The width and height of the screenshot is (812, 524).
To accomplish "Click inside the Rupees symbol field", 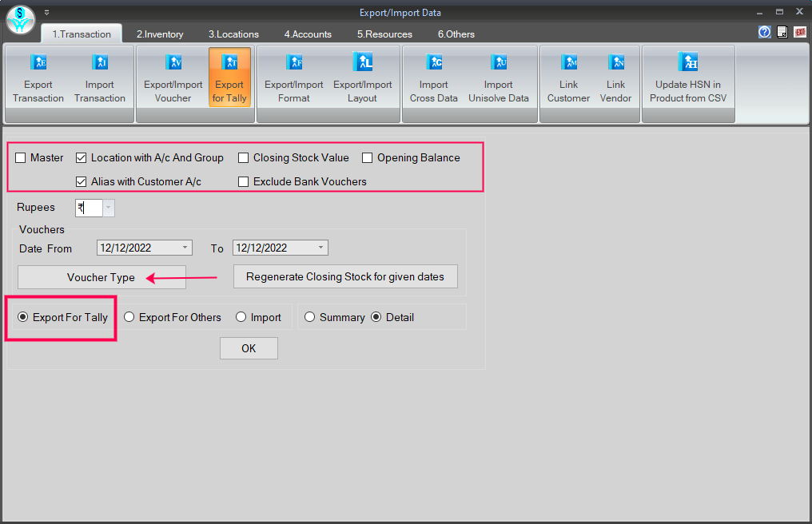I will click(x=89, y=208).
